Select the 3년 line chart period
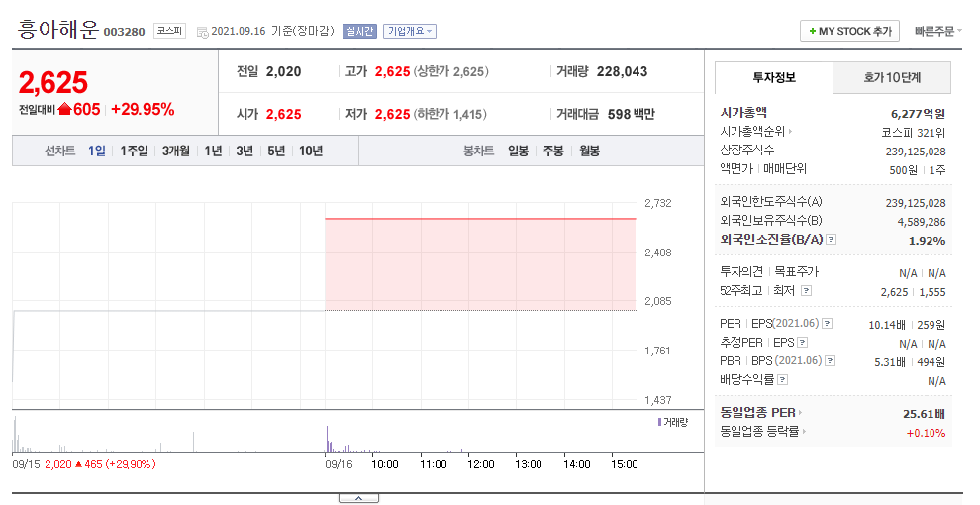The width and height of the screenshot is (980, 505). [x=245, y=151]
